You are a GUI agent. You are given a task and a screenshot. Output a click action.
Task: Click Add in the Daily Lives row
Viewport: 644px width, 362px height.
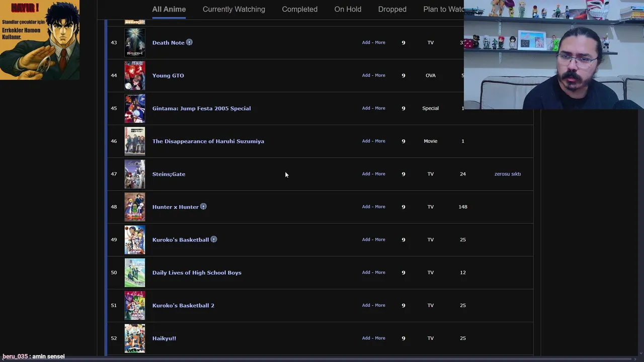coord(366,273)
